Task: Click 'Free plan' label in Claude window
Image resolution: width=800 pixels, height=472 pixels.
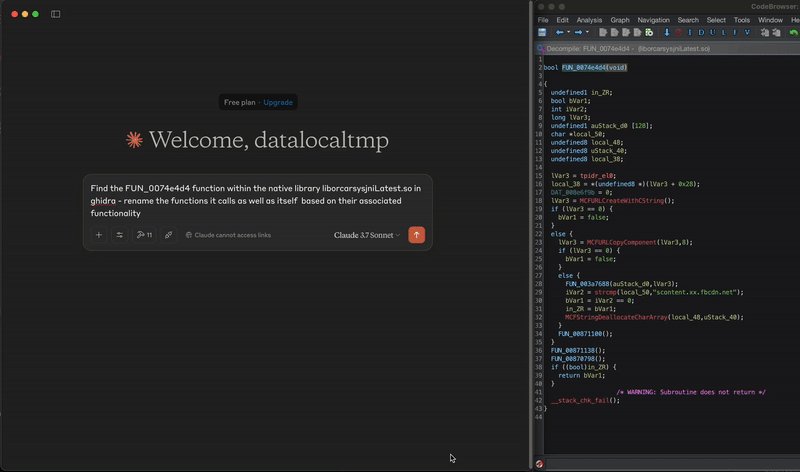Action: pyautogui.click(x=239, y=103)
